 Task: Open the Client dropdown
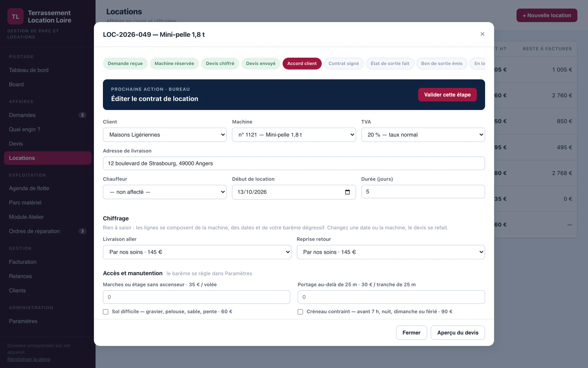[165, 135]
